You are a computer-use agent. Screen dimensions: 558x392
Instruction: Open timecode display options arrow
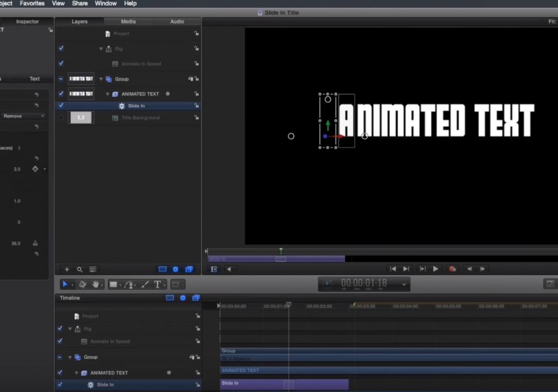click(404, 284)
